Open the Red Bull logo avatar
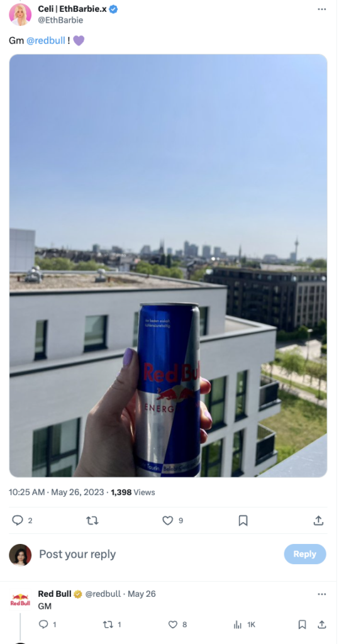Screen dimensions: 351x644 pos(20,600)
